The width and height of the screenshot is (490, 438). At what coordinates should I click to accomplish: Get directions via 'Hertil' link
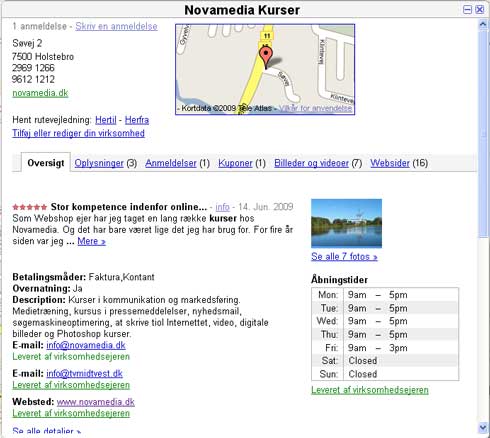106,120
